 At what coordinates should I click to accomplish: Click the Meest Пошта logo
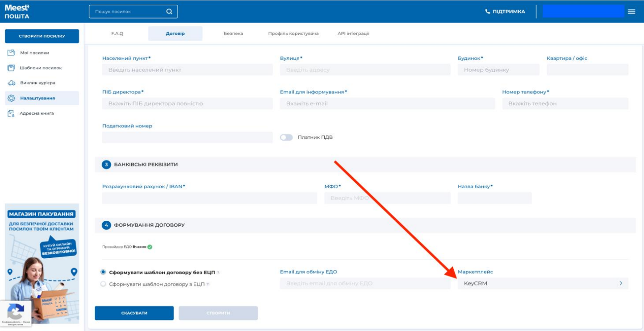pyautogui.click(x=17, y=12)
